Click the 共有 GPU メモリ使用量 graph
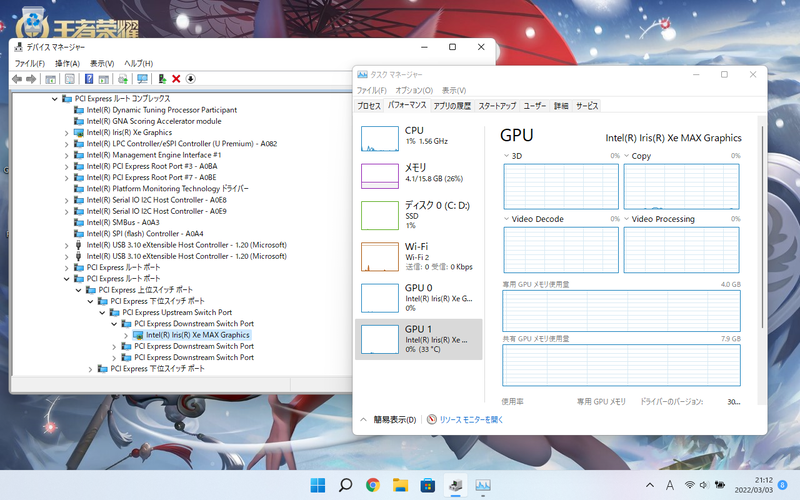 [x=621, y=365]
